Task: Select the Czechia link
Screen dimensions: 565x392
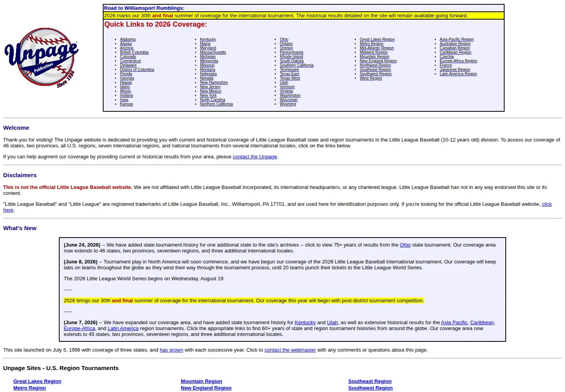Action: (x=447, y=57)
